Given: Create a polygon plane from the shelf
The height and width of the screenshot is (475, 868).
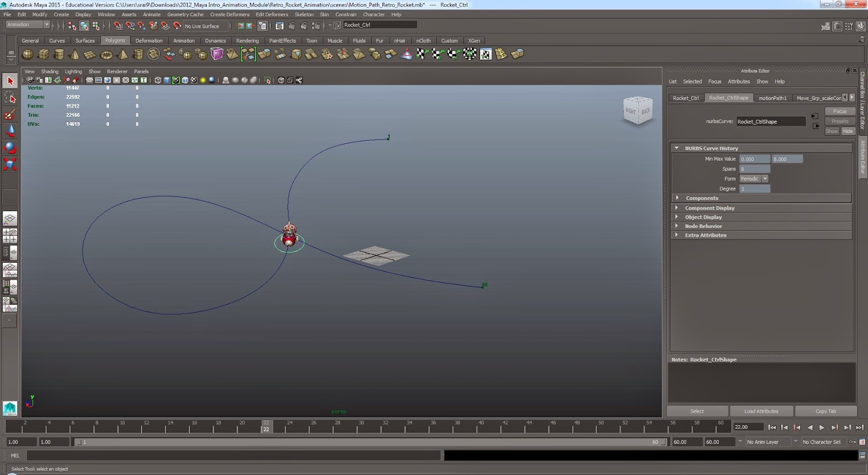Looking at the screenshot, I should click(x=91, y=54).
